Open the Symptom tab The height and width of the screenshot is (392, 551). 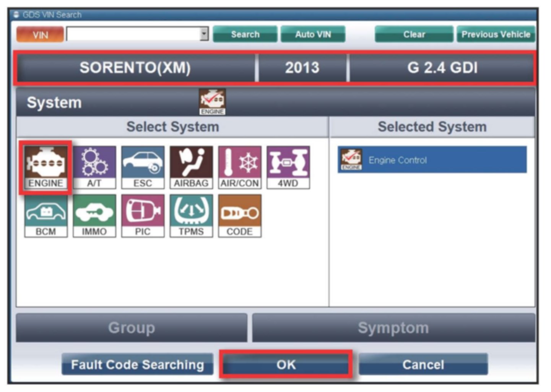pos(393,328)
